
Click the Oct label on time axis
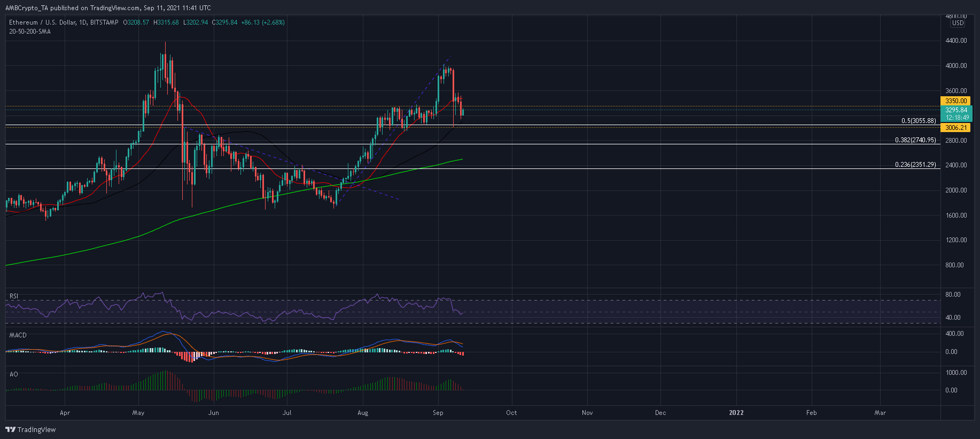click(x=511, y=413)
